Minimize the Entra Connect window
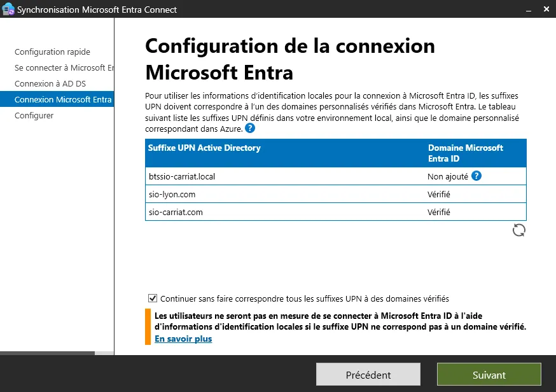 coord(527,10)
